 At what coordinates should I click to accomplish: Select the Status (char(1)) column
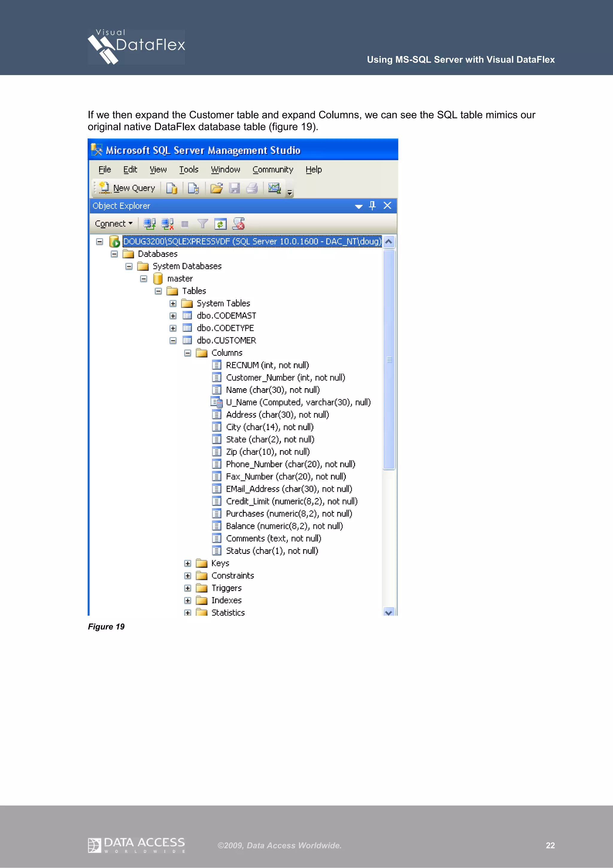click(x=272, y=551)
